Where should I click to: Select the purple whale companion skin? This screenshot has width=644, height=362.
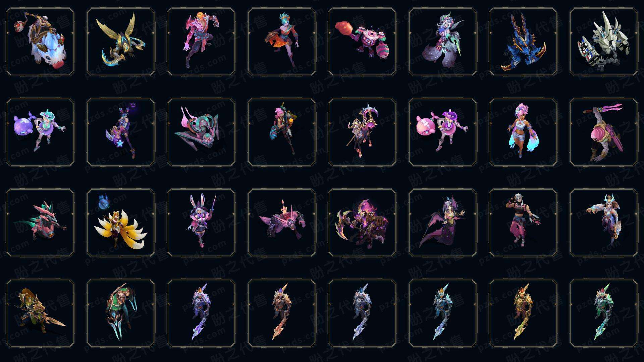[x=40, y=132]
